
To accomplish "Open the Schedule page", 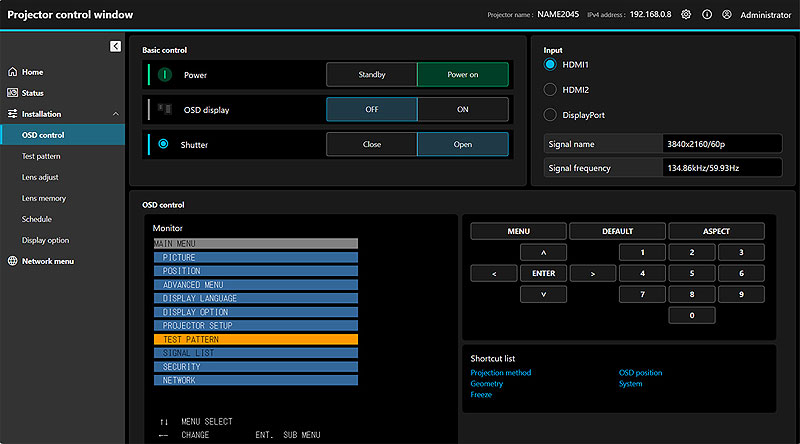I will [x=37, y=219].
